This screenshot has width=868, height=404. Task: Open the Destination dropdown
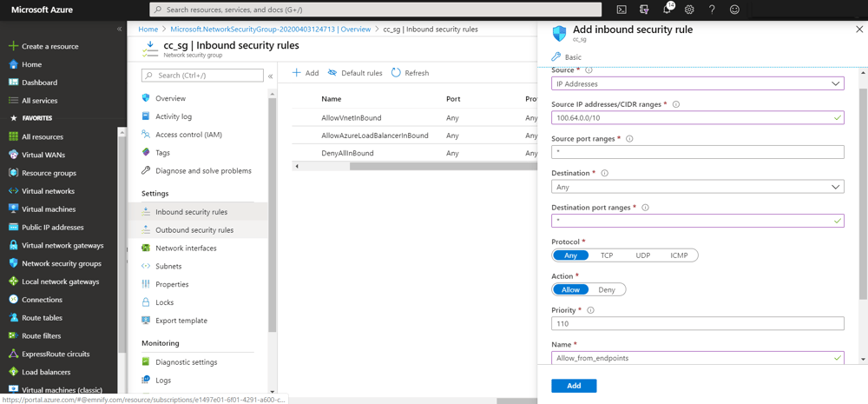(x=698, y=187)
